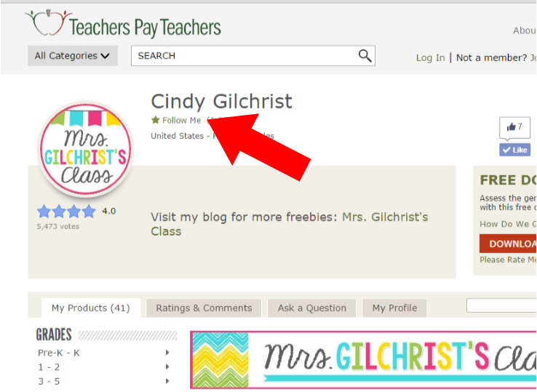Viewport: 537px width, 392px height.
Task: Click the red Download button
Action: 508,244
